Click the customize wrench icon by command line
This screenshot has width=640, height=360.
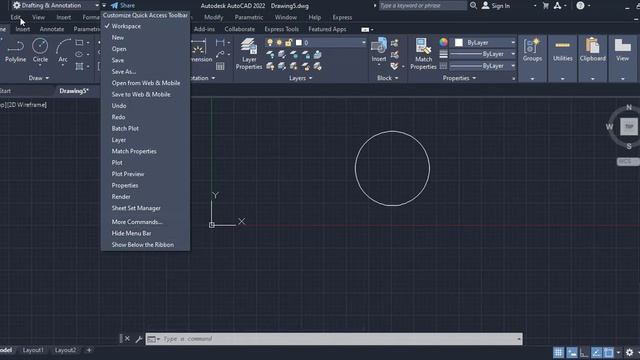click(138, 339)
